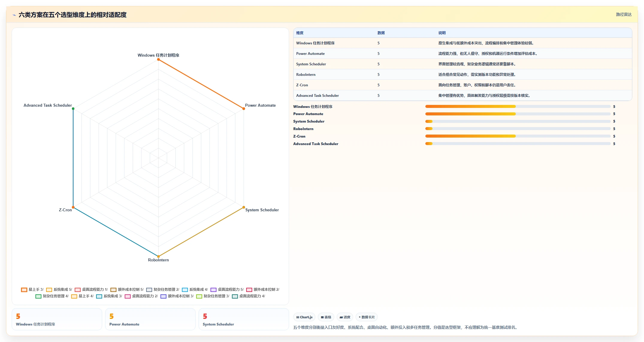
Task: Select the System Scheduler table row name
Action: coord(311,64)
